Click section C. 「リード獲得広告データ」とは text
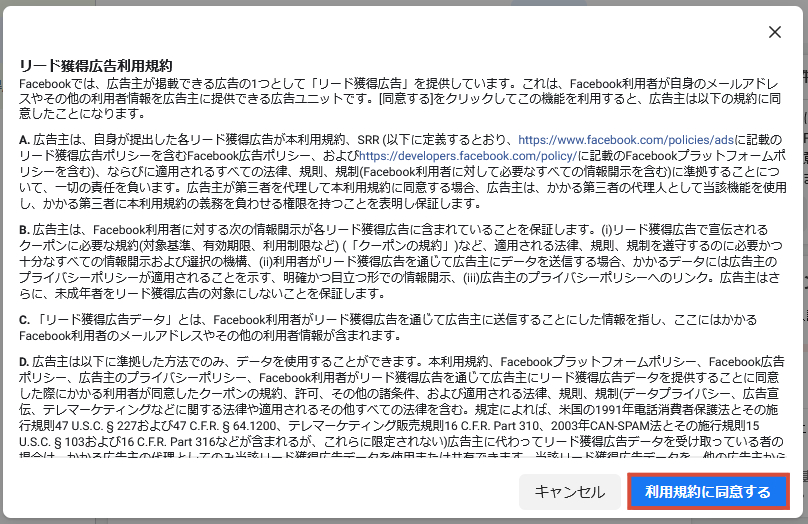Screen dimensions: 808x524 click(x=111, y=319)
